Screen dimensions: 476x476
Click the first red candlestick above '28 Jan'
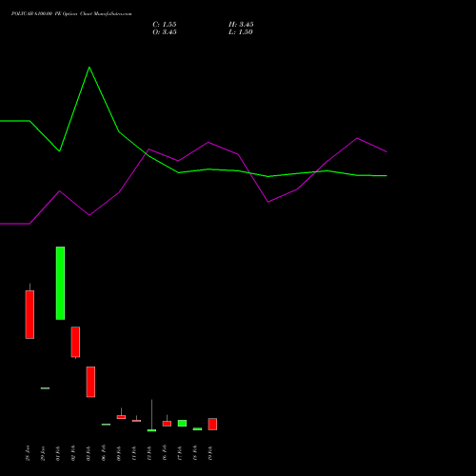click(30, 314)
